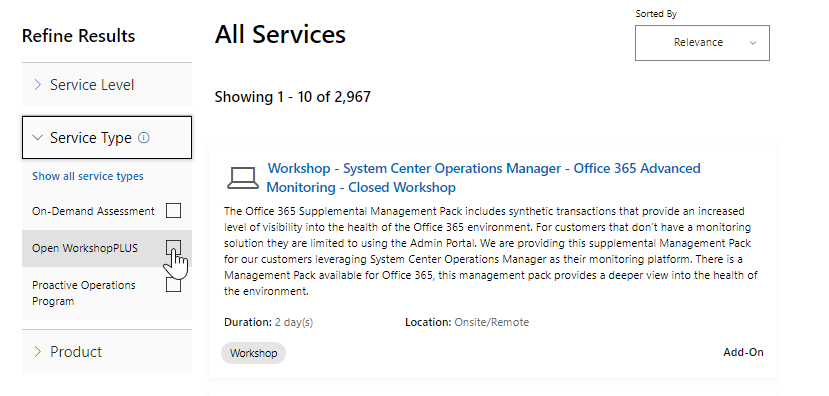The width and height of the screenshot is (829, 396).
Task: Click the All Services heading
Action: (x=280, y=34)
